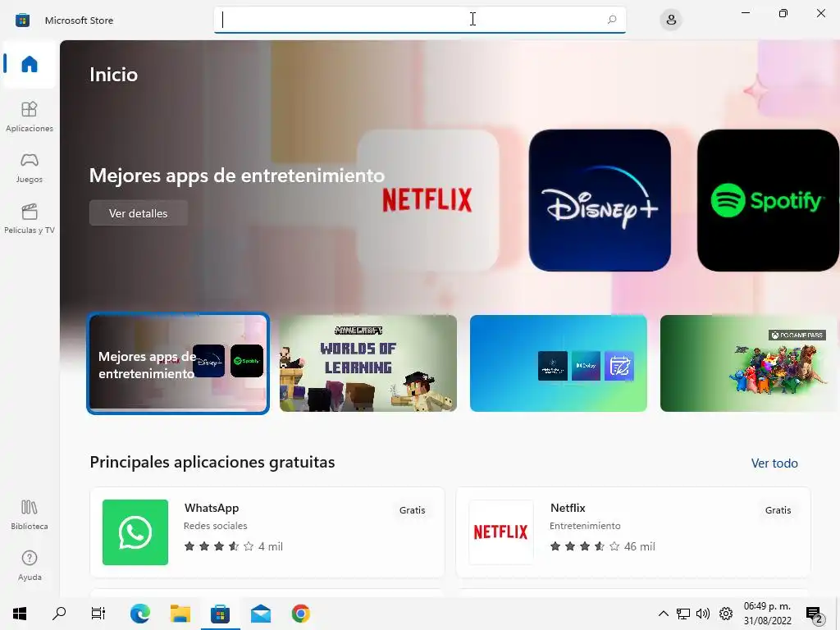Viewport: 840px width, 630px height.
Task: Click the Ver todo link
Action: click(774, 463)
